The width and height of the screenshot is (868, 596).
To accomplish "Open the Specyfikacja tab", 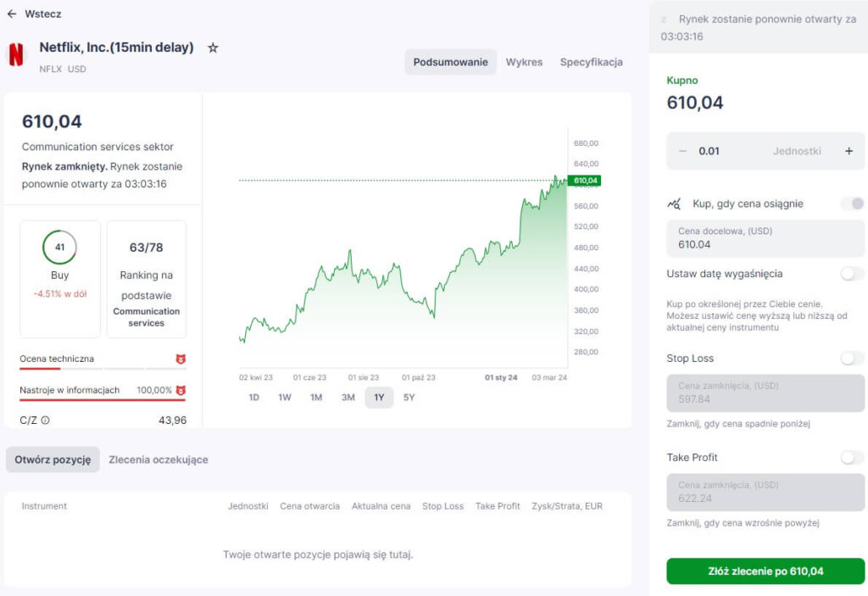I will click(591, 62).
